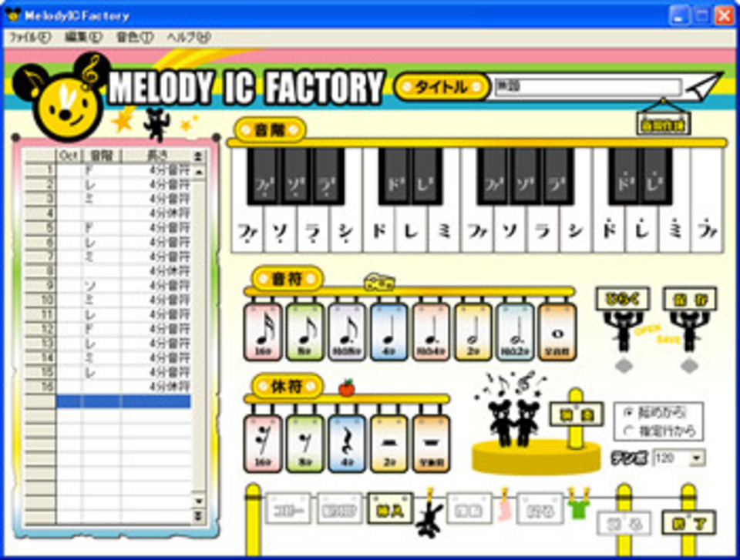The width and height of the screenshot is (740, 560).
Task: Choose the quarter note card
Action: (x=389, y=332)
